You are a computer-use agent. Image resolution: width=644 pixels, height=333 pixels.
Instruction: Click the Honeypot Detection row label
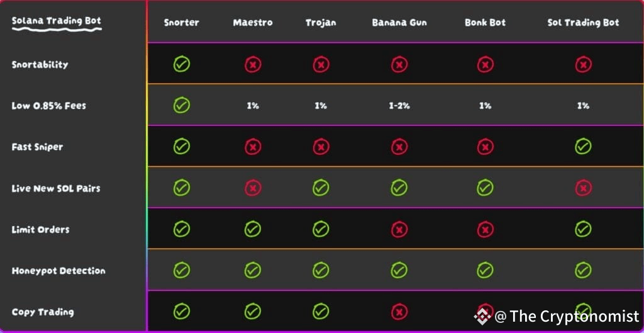[58, 271]
